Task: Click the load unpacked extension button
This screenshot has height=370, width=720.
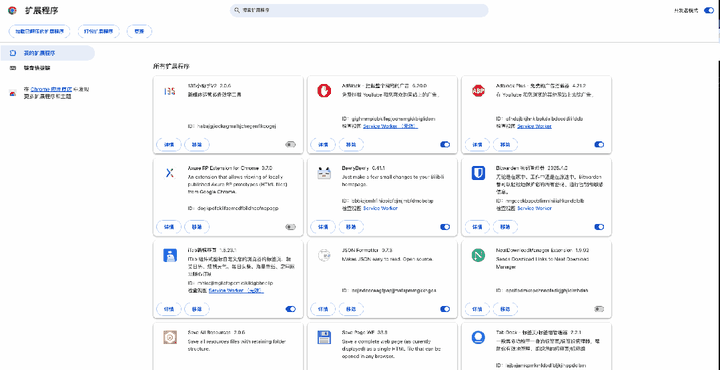Action: (x=39, y=31)
